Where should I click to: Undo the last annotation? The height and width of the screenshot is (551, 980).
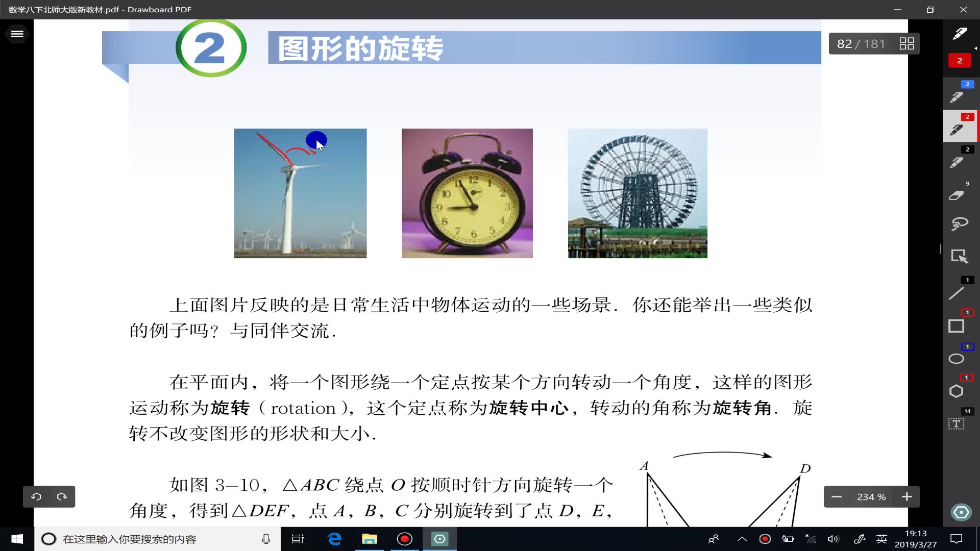point(36,496)
